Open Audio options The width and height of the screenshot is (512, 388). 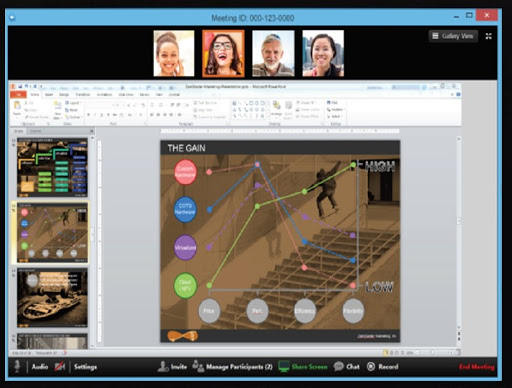(40, 367)
